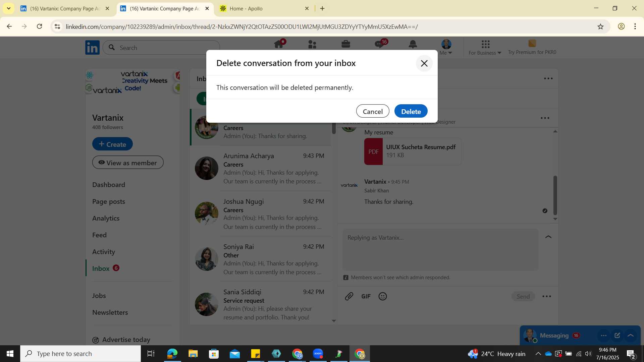This screenshot has width=644, height=362.
Task: Expand the For Business menu
Action: 485,48
